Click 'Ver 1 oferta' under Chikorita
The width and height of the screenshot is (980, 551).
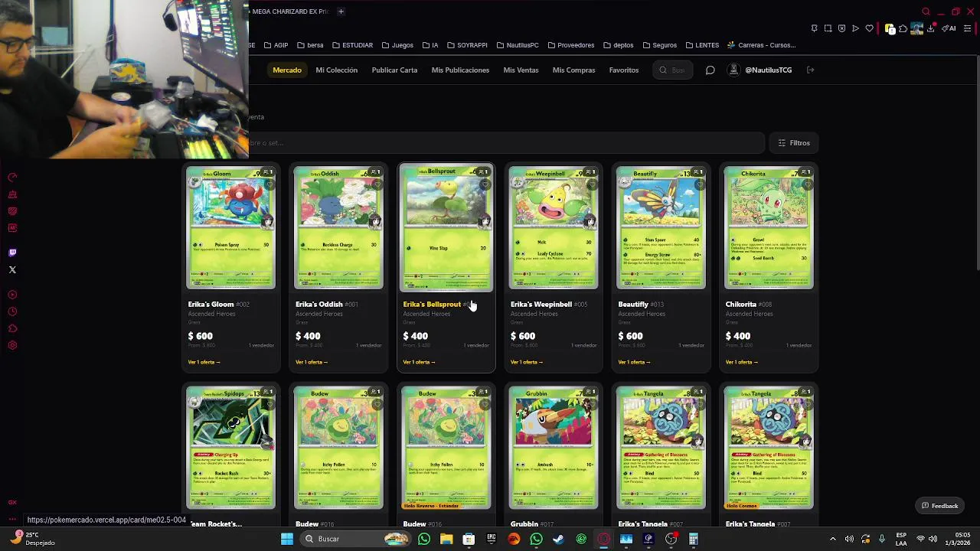click(x=742, y=362)
